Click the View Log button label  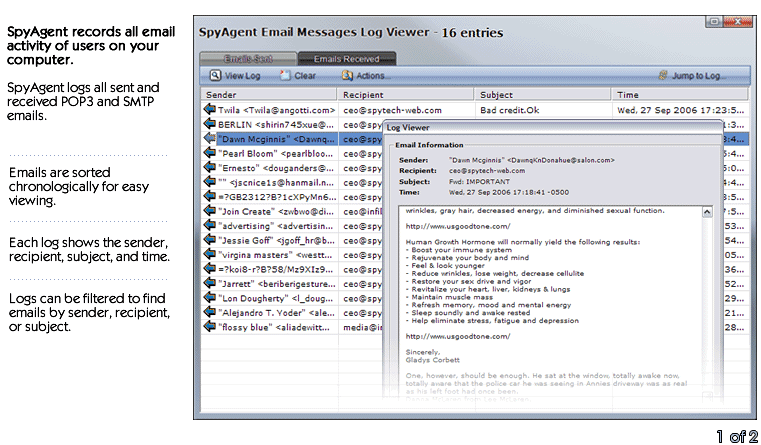[242, 76]
